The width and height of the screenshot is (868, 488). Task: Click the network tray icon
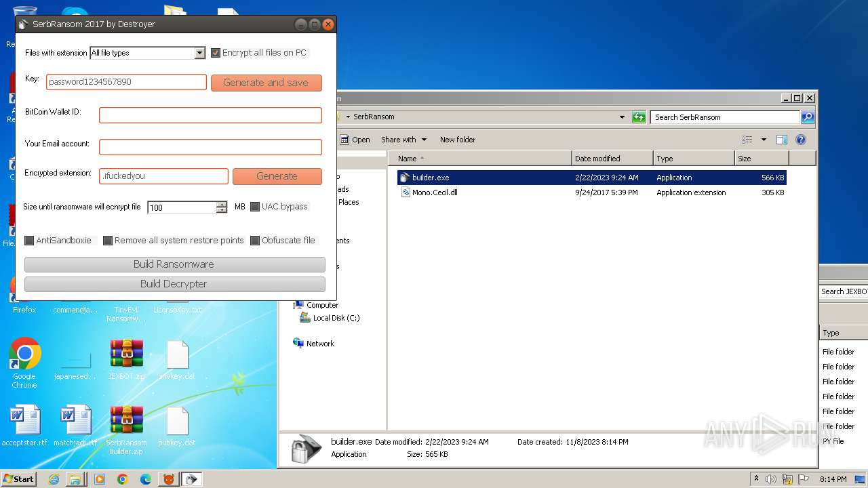tap(787, 479)
